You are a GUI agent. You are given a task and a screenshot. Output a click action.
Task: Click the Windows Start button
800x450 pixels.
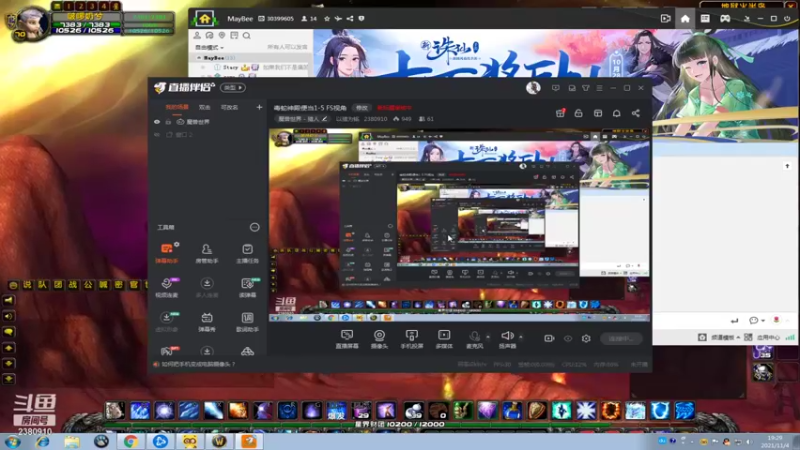12,441
